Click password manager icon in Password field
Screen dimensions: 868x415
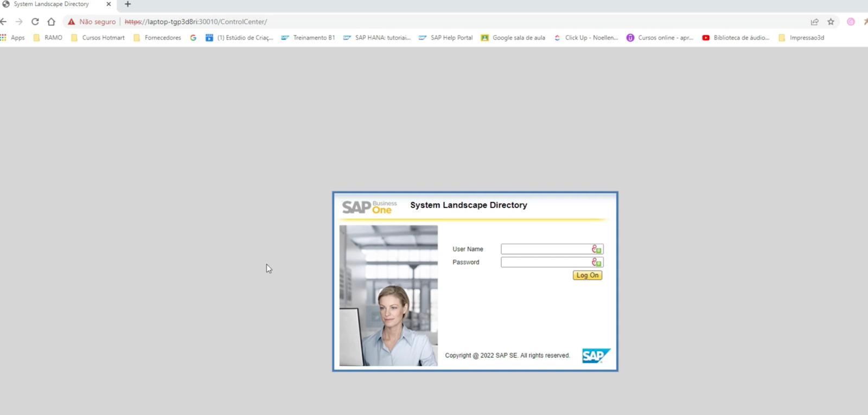pyautogui.click(x=596, y=262)
